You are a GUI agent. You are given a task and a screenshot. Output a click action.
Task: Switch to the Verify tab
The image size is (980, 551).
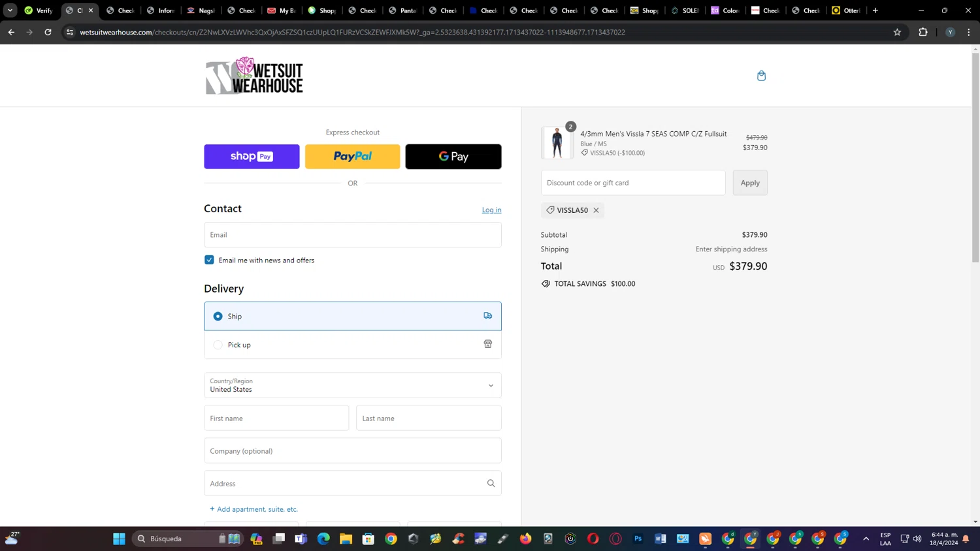pos(39,10)
